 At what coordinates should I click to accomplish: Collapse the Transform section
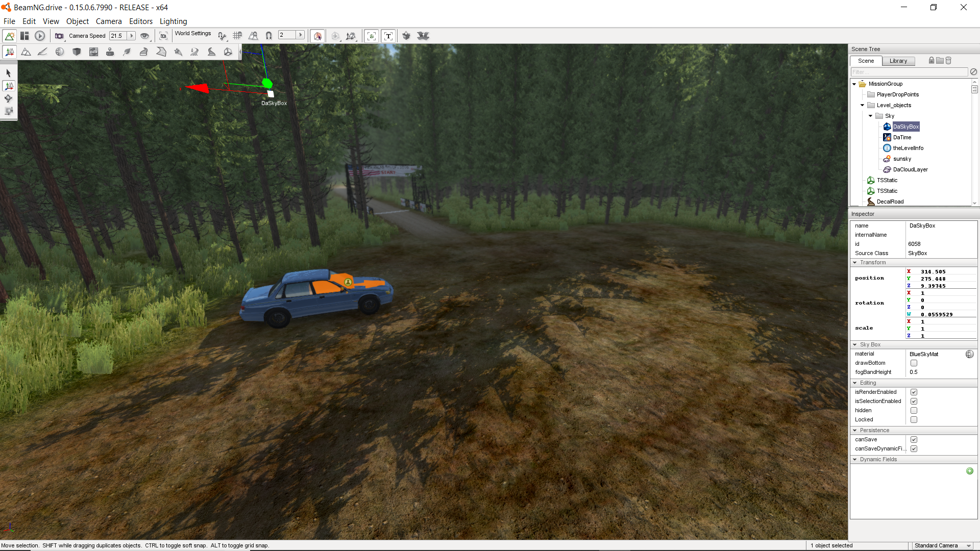pos(855,263)
